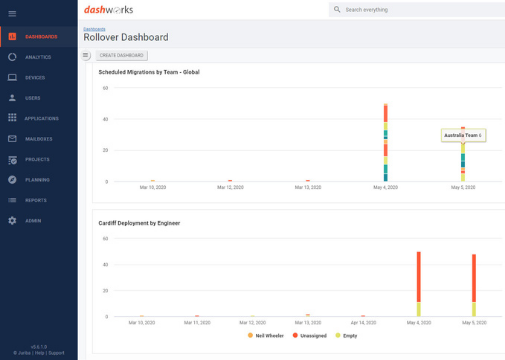Go to Analytics section
Viewport: 505px width, 360px height.
pyautogui.click(x=39, y=57)
